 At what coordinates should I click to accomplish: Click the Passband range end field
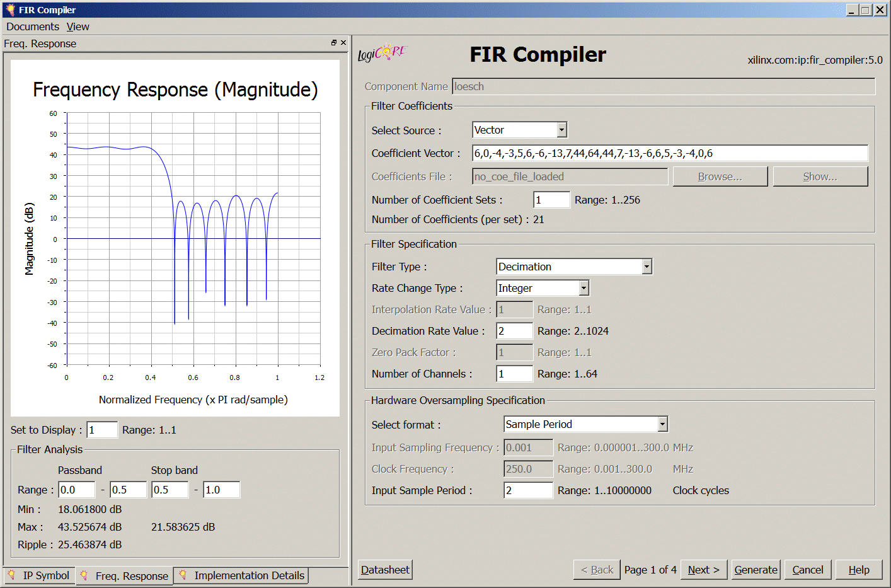[x=129, y=490]
